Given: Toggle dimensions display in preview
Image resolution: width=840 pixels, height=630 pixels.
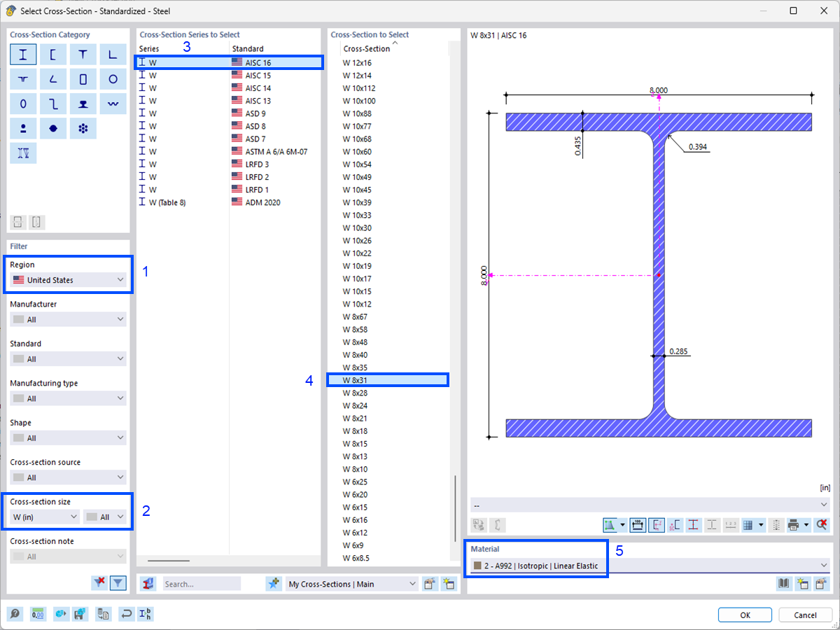Looking at the screenshot, I should (637, 524).
